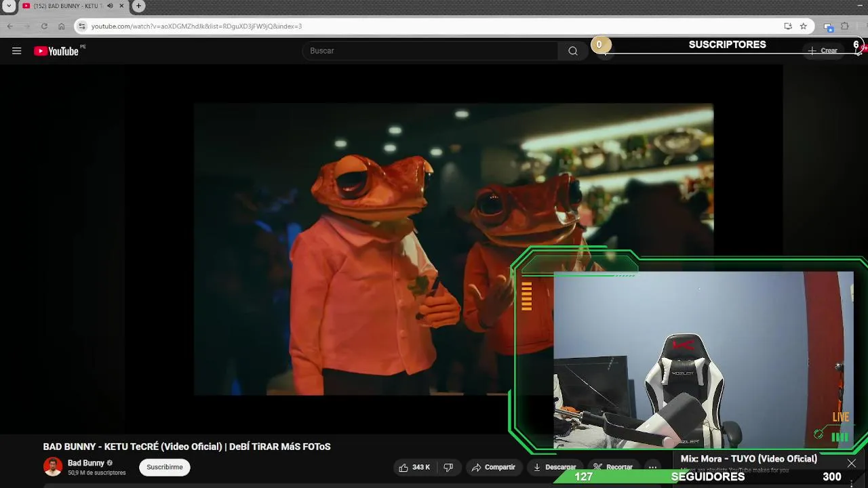Open the Mix: Mora - TUYO playlist title
868x488 pixels.
click(749, 459)
